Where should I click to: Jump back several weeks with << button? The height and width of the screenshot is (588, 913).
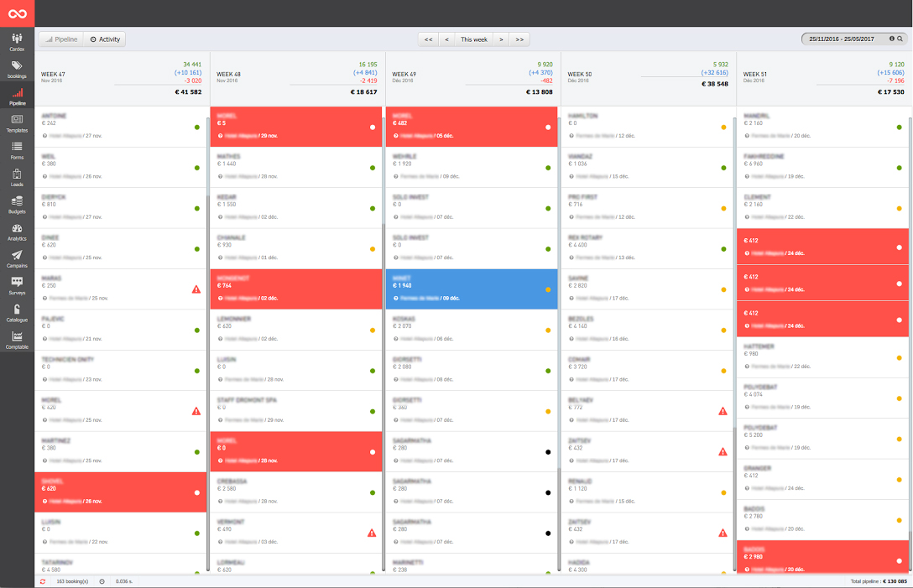(428, 39)
